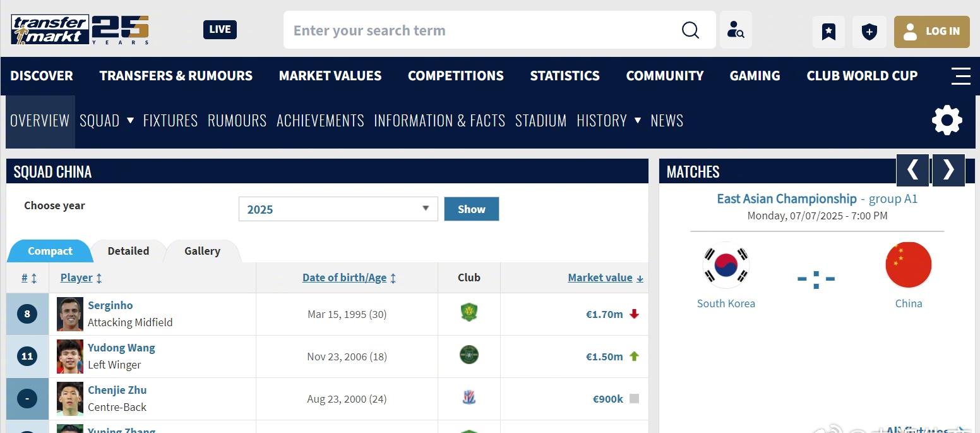Click the magnifying glass search icon
The height and width of the screenshot is (433, 980).
click(x=690, y=30)
